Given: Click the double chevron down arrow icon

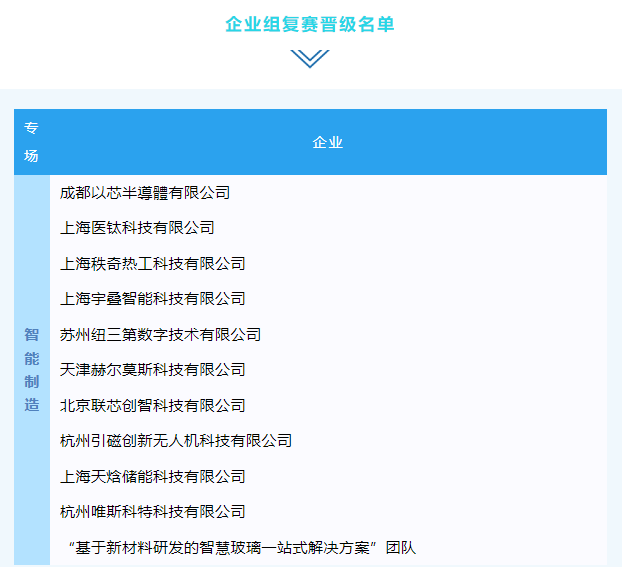Looking at the screenshot, I should pyautogui.click(x=310, y=59).
